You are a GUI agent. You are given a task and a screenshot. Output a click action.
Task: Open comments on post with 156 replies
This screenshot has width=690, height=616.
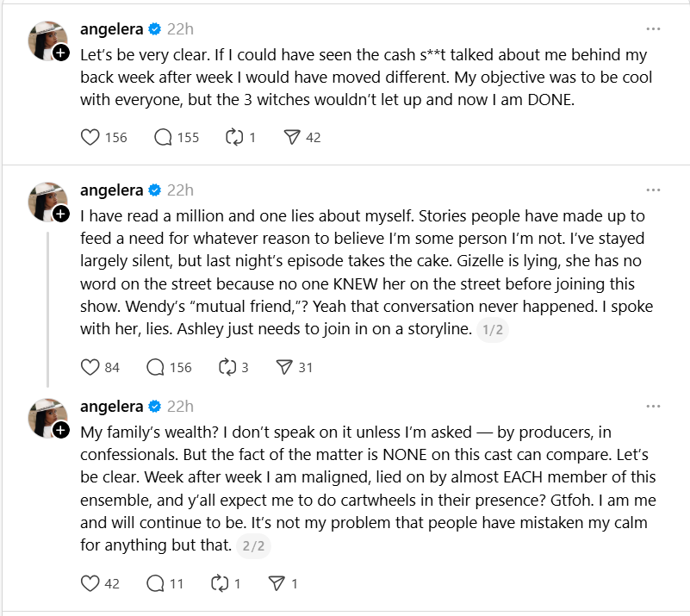(x=156, y=367)
